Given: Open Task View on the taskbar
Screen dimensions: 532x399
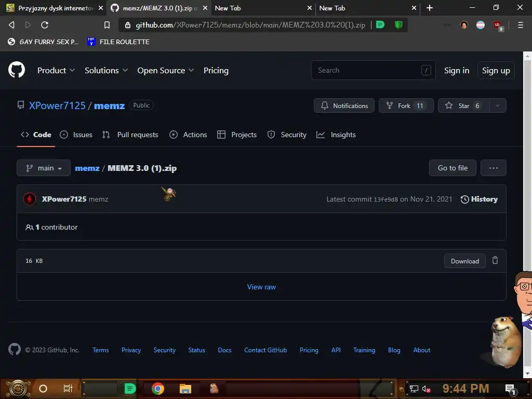Looking at the screenshot, I should (68, 389).
